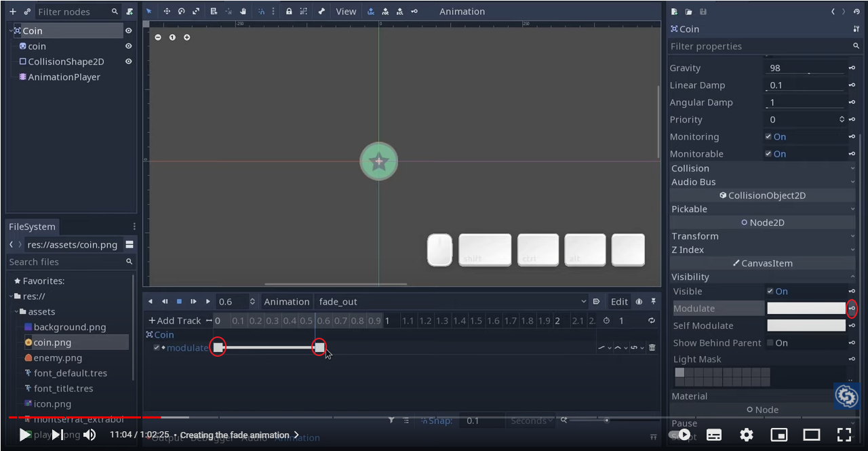Screen dimensions: 868x451
Task: Play animation forward from current position
Action: (208, 302)
